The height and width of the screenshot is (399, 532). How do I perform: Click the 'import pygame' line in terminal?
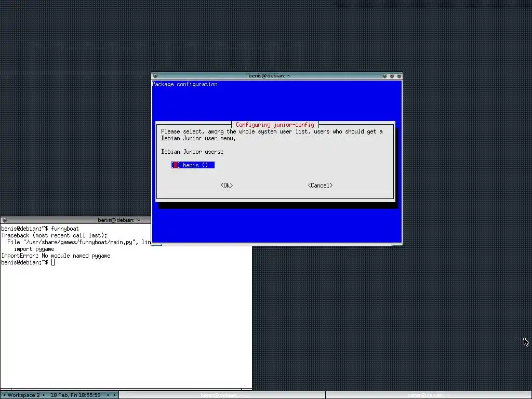point(34,249)
